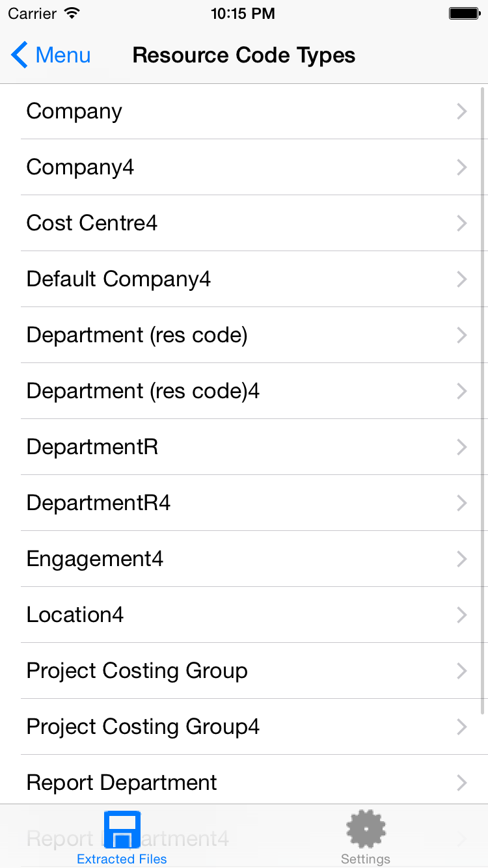This screenshot has width=488, height=868.
Task: Click the vertical scrollbar on the right
Action: pyautogui.click(x=483, y=390)
